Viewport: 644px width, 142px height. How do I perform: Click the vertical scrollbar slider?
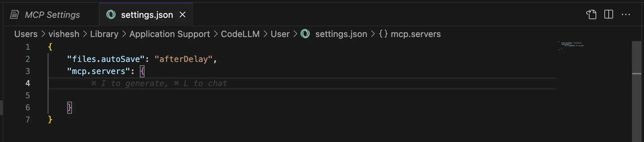(x=637, y=57)
